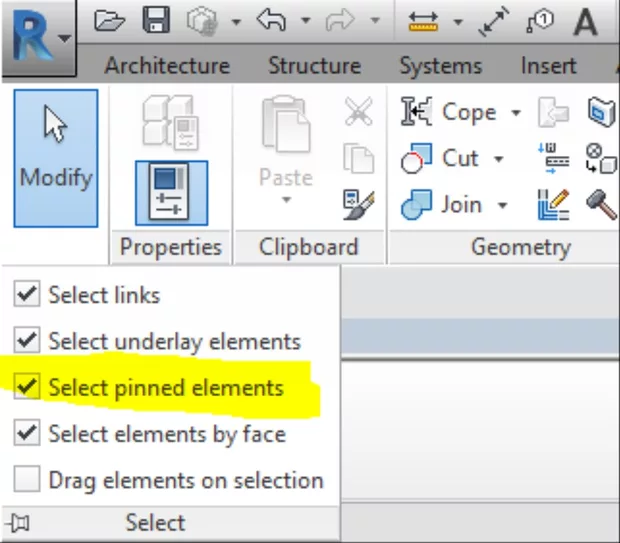This screenshot has width=620, height=543.
Task: Open the Undo history dropdown arrow
Action: tap(305, 20)
